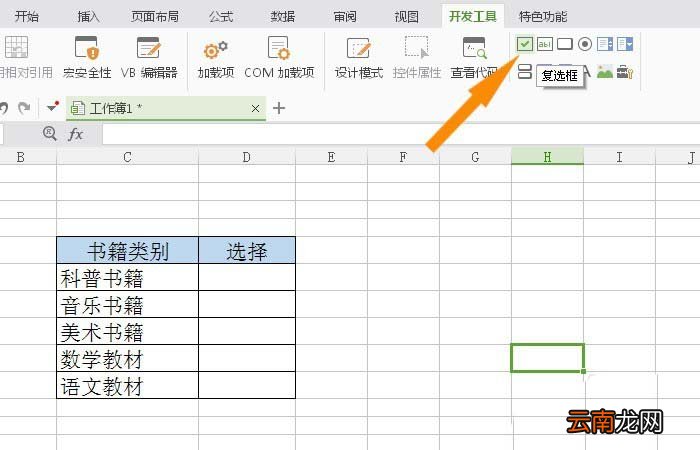Select column H header
This screenshot has height=450, width=700.
click(x=547, y=157)
